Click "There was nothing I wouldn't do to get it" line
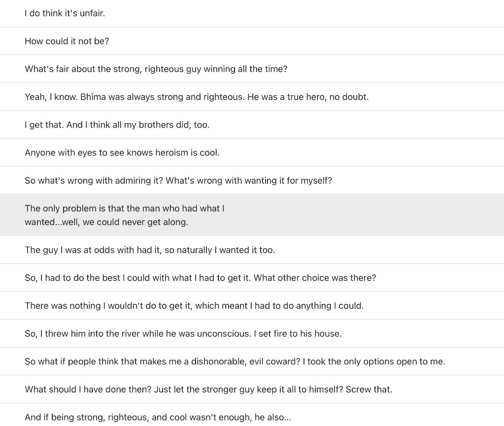This screenshot has width=504, height=426. pos(252,305)
